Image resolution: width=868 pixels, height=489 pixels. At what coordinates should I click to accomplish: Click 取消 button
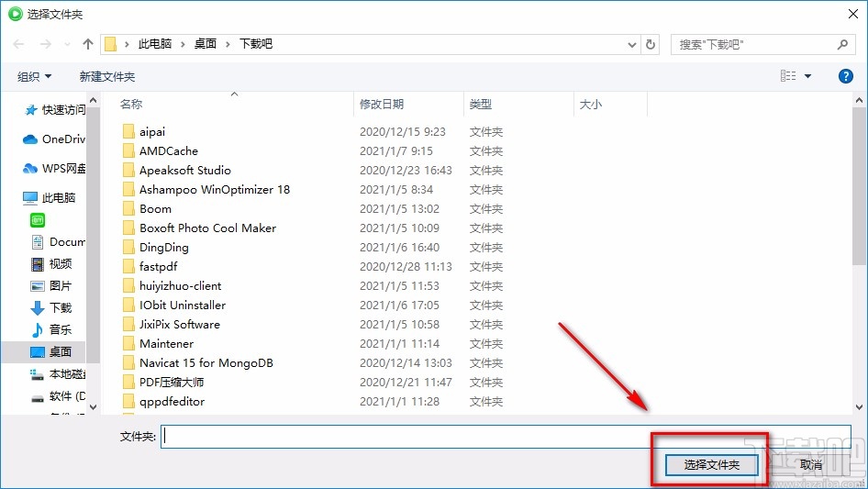point(810,465)
